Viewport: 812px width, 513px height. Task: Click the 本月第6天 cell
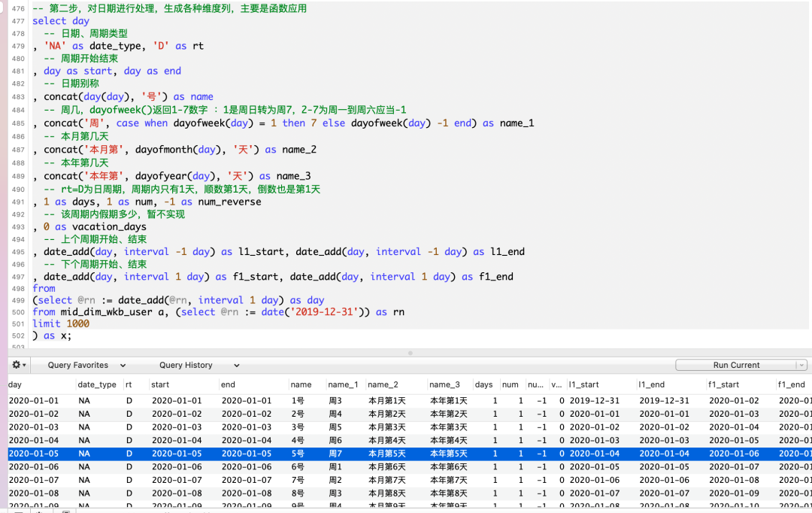(387, 467)
